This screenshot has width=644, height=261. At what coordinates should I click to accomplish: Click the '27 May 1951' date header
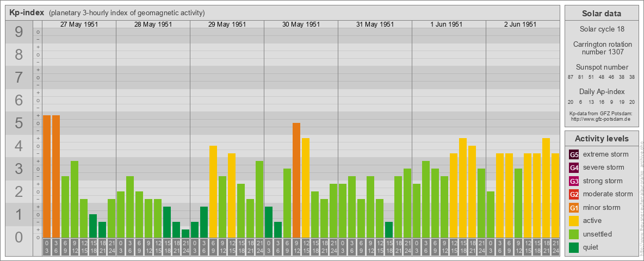tap(79, 24)
